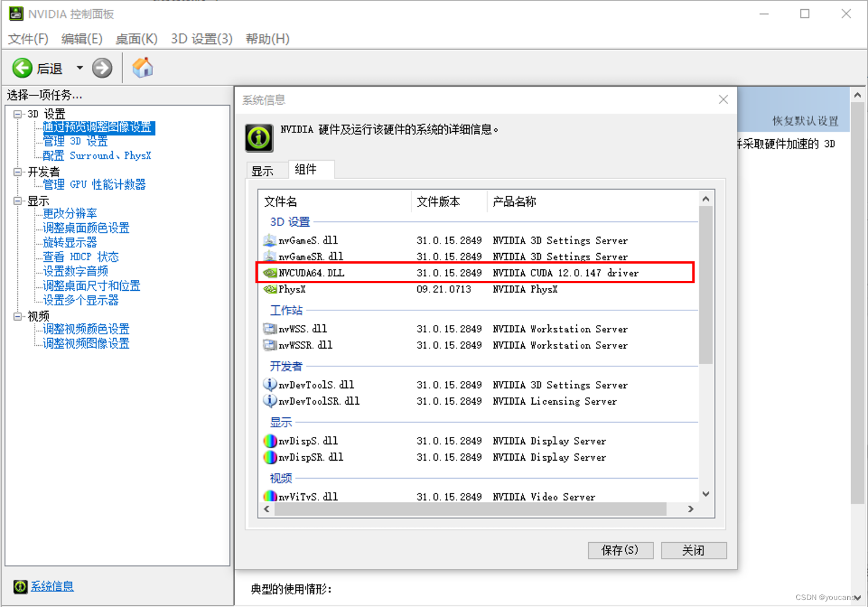The image size is (868, 607).
Task: Collapse the 显示 tree node
Action: click(17, 201)
